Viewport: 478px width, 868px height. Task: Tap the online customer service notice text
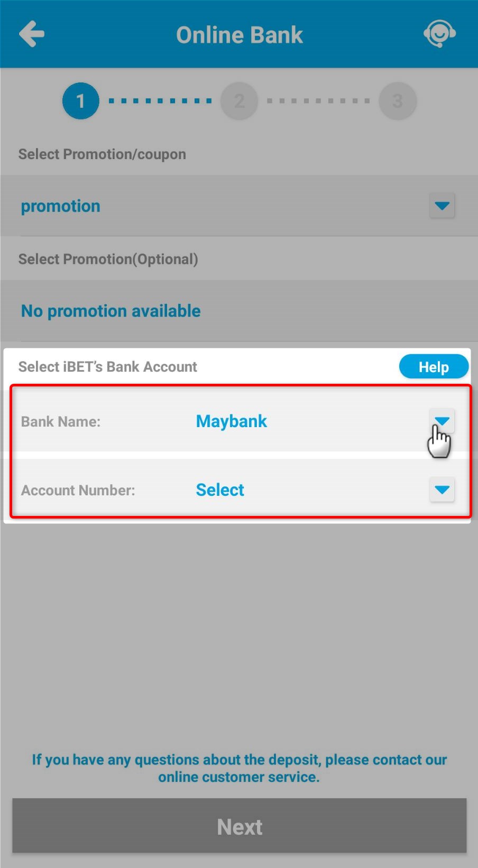click(x=239, y=768)
